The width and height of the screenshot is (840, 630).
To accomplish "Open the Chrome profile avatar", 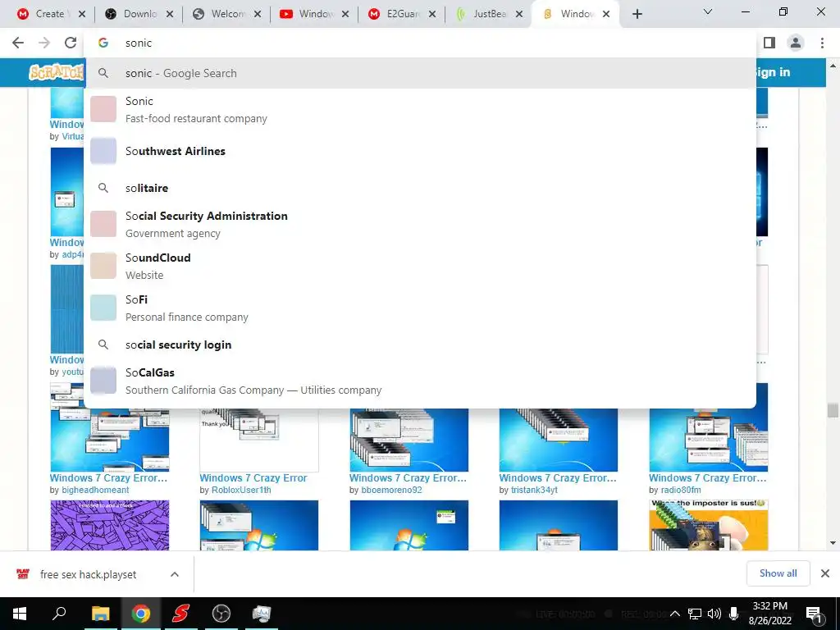I will [796, 43].
